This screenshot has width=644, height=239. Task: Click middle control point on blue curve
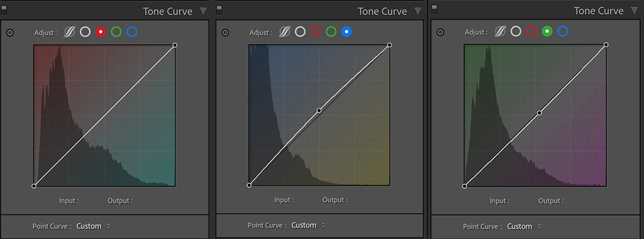point(319,111)
